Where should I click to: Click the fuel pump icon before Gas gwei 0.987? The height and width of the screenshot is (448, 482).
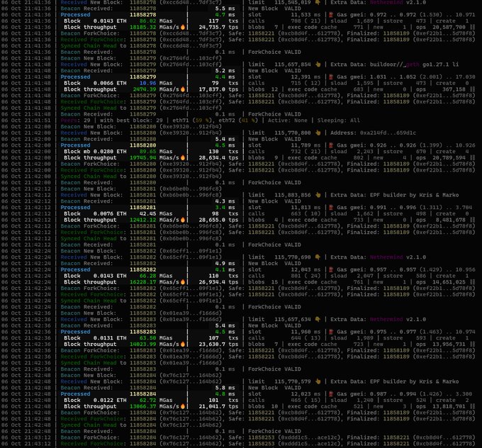point(331,394)
